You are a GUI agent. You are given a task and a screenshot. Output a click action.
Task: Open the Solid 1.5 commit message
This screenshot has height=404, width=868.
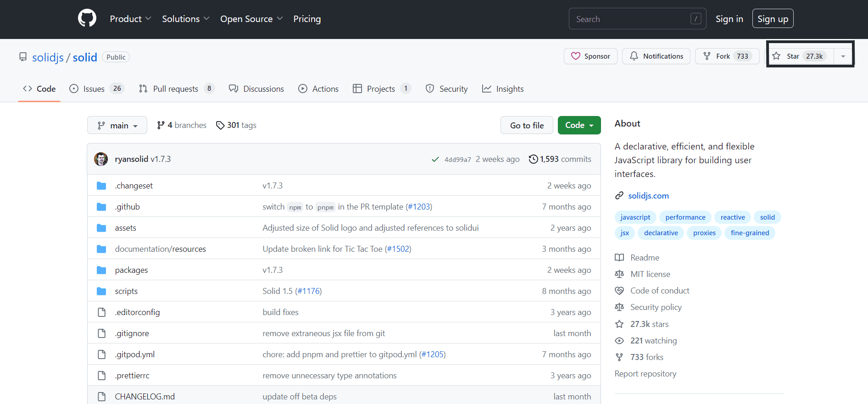click(x=278, y=291)
